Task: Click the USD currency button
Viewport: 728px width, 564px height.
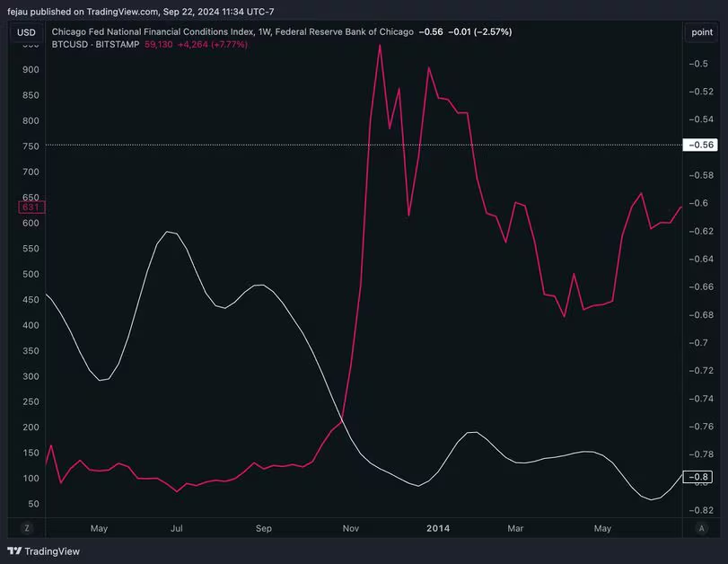Action: click(26, 32)
